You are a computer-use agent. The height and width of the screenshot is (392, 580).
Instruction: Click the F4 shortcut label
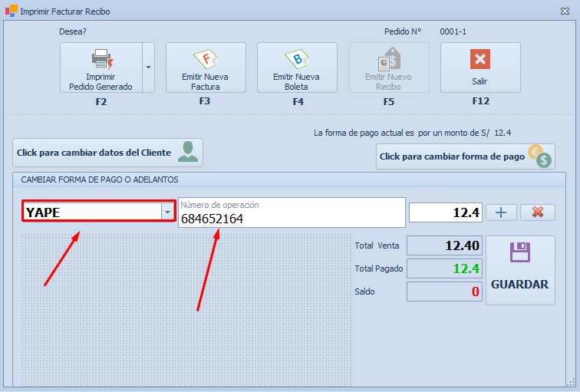point(298,102)
